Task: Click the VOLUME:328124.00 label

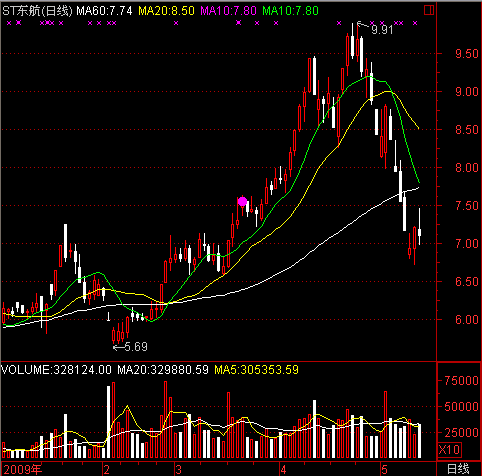Action: tap(56, 370)
